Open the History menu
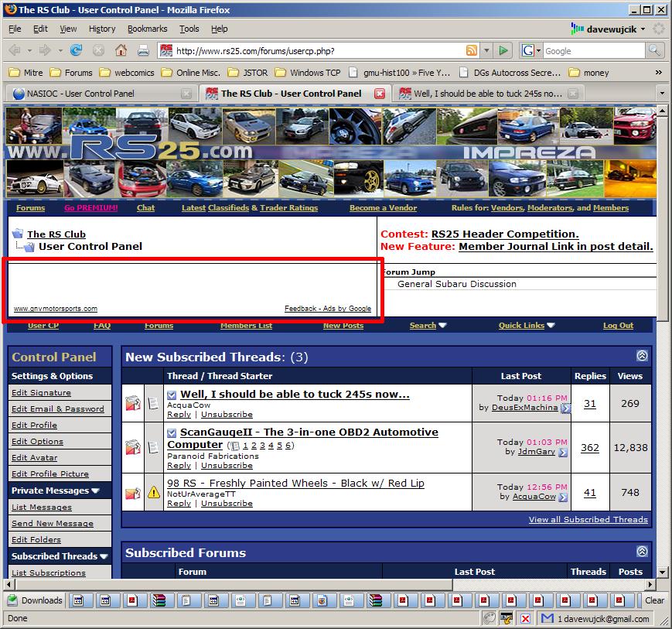Image resolution: width=672 pixels, height=629 pixels. point(102,29)
